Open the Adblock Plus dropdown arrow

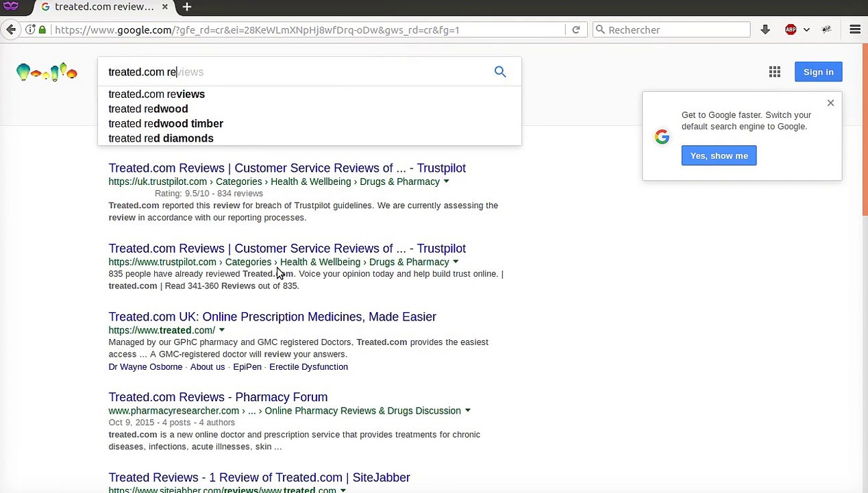coord(806,29)
